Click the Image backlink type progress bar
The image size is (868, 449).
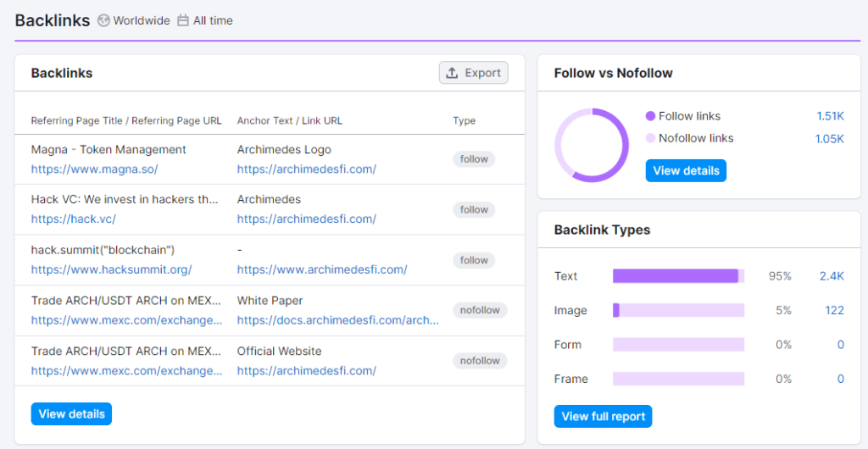click(679, 310)
